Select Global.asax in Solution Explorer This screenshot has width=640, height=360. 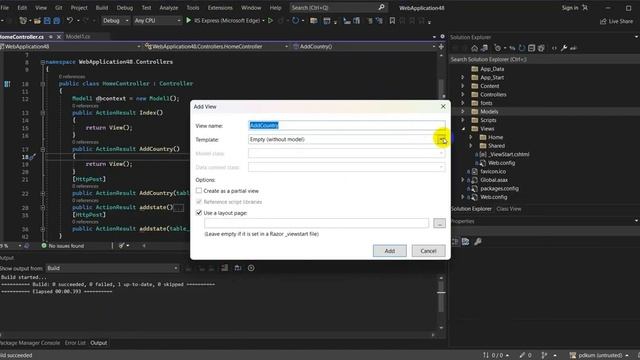coord(493,180)
